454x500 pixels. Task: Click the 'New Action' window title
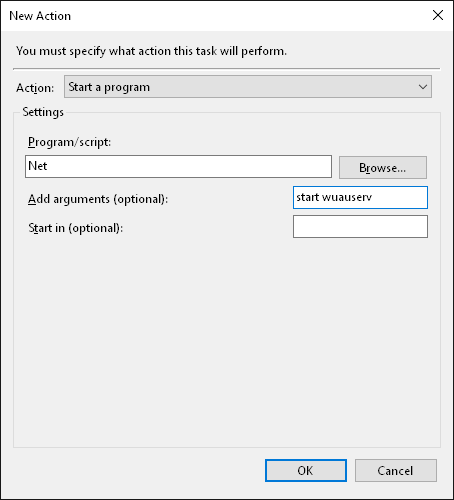[x=40, y=16]
